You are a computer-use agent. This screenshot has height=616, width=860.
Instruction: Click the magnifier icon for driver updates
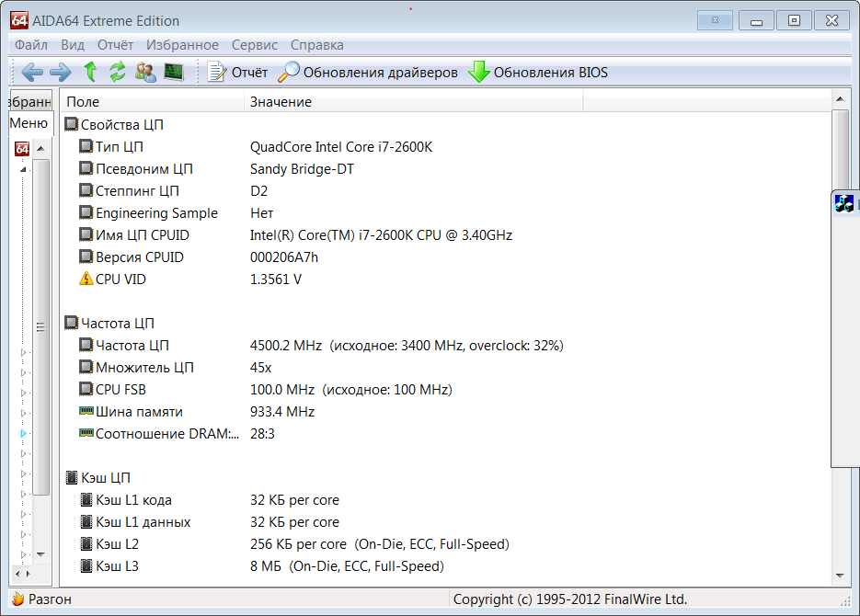click(289, 72)
